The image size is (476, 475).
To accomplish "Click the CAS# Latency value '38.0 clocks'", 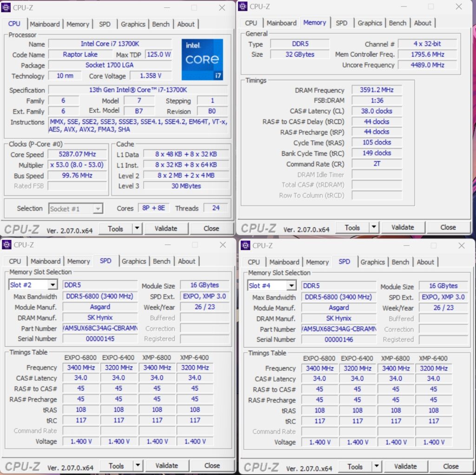I will tap(377, 111).
